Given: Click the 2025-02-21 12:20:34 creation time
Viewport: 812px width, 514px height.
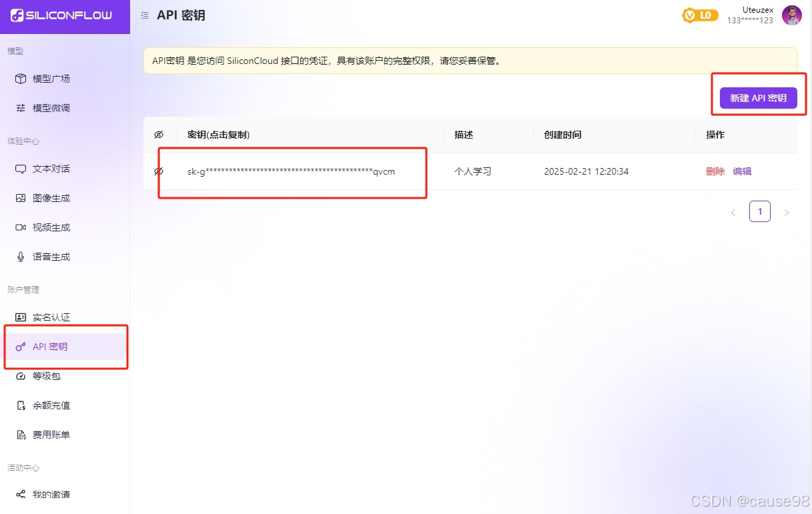Looking at the screenshot, I should (x=586, y=171).
